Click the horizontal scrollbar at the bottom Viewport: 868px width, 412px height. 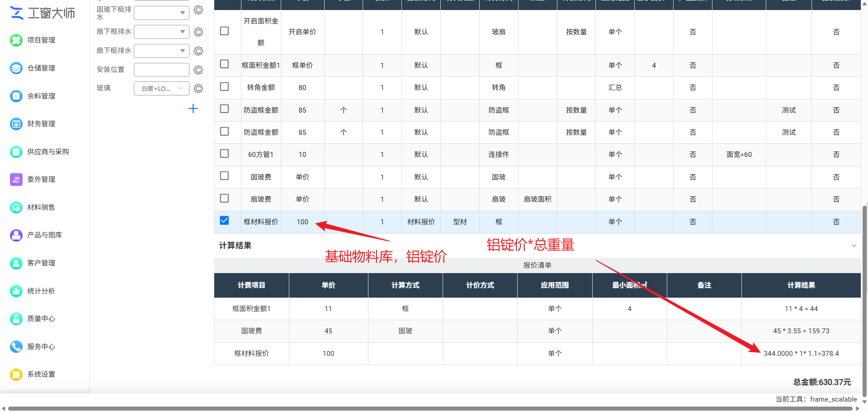430,409
